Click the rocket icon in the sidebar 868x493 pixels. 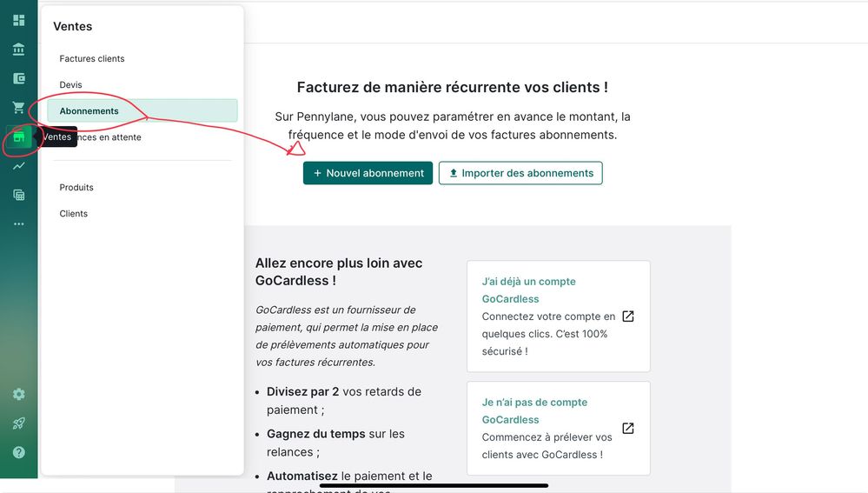click(x=18, y=423)
